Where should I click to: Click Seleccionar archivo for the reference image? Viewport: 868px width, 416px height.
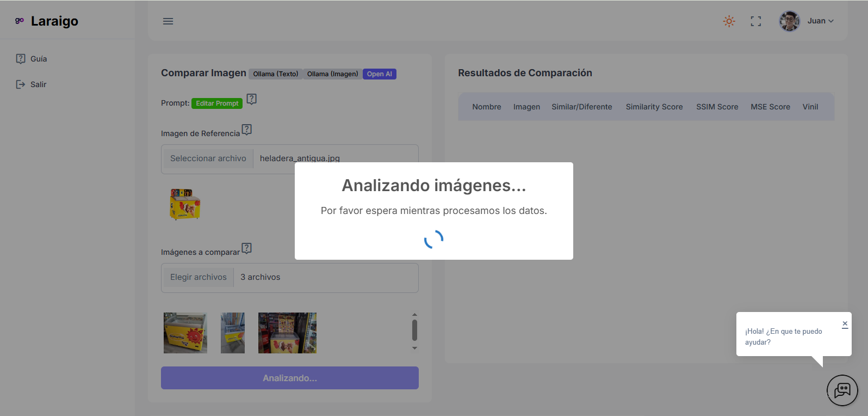click(208, 158)
